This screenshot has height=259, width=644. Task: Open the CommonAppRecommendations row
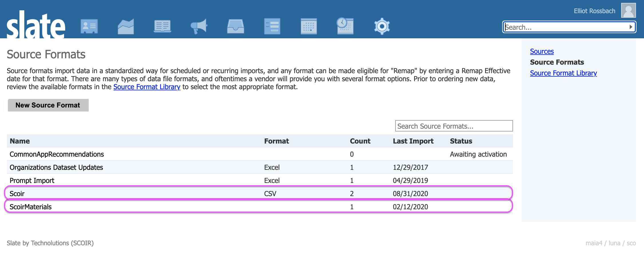260,154
